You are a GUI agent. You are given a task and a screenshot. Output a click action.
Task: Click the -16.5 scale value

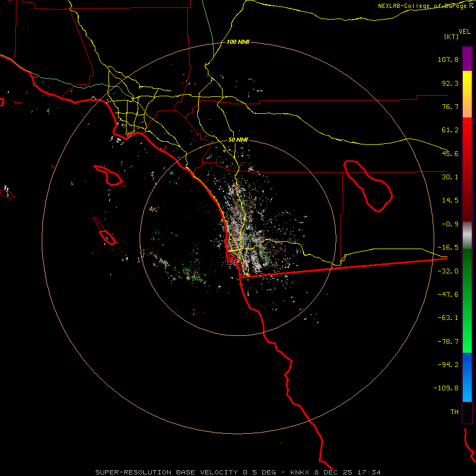pyautogui.click(x=448, y=248)
